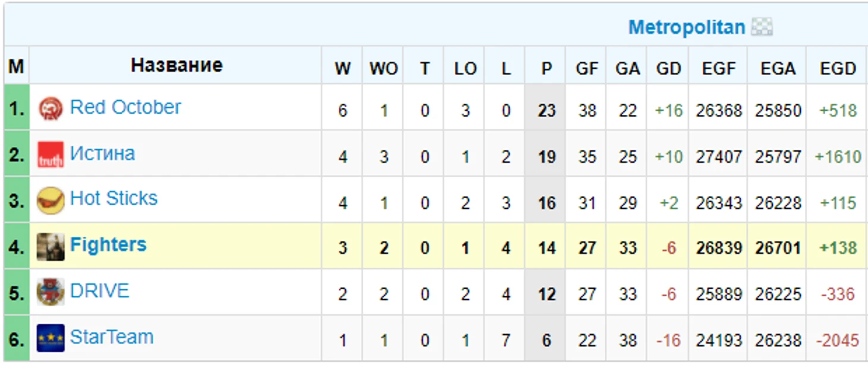This screenshot has width=868, height=366.
Task: Open the Истина team link
Action: [x=102, y=154]
